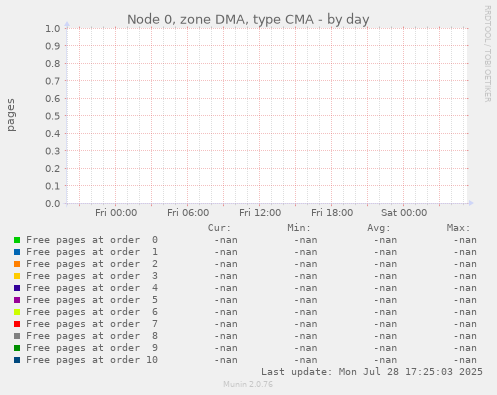Click the blue swatch for order 1
497x395 pixels.
[x=17, y=252]
